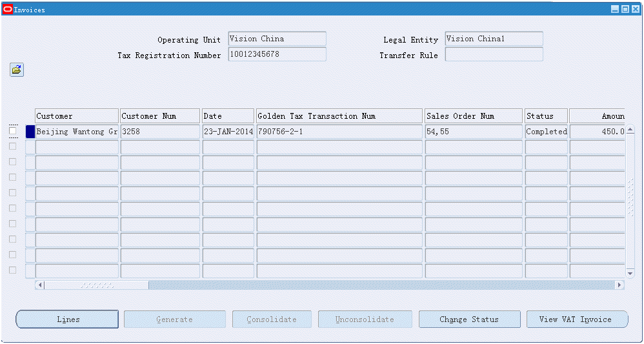Click the Oracle logo icon in title bar
Screen dimensions: 644x344
click(7, 10)
